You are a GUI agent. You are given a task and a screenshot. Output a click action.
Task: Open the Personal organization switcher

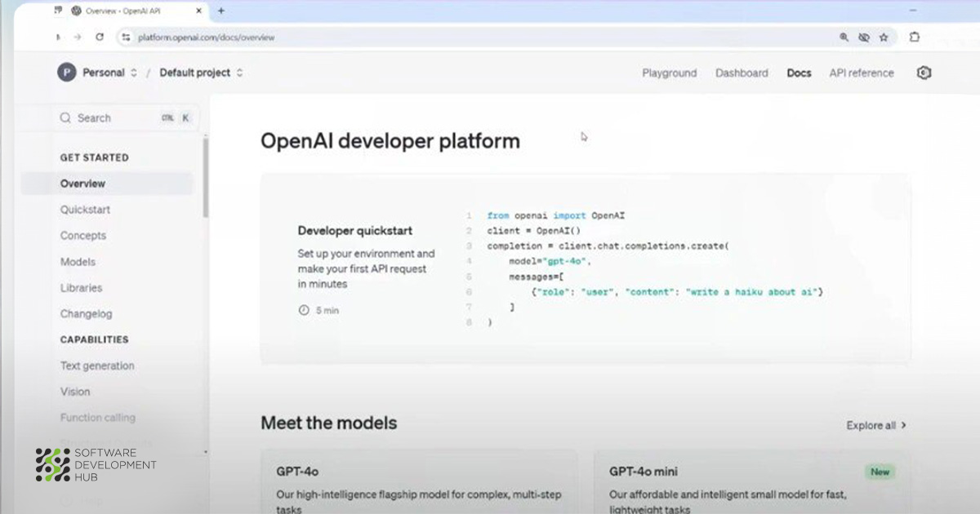pos(110,73)
